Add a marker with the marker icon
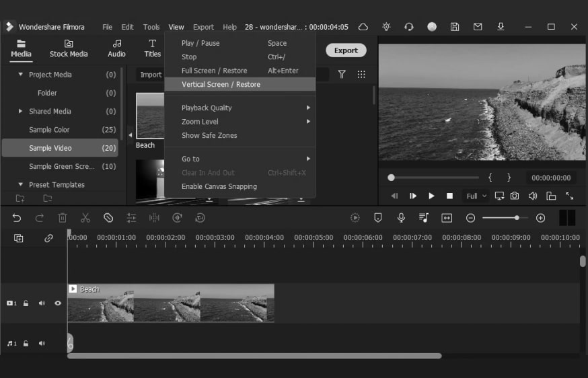The image size is (588, 378). [377, 218]
